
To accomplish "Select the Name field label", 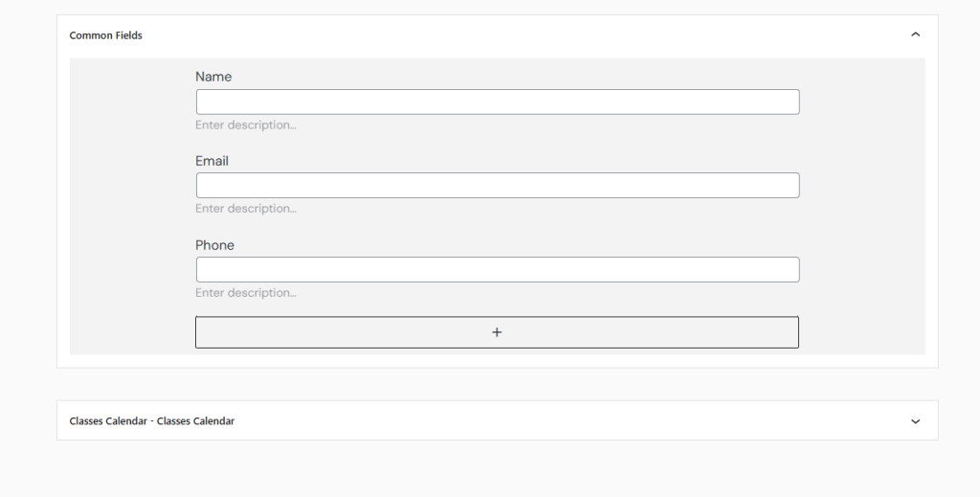I will [213, 77].
